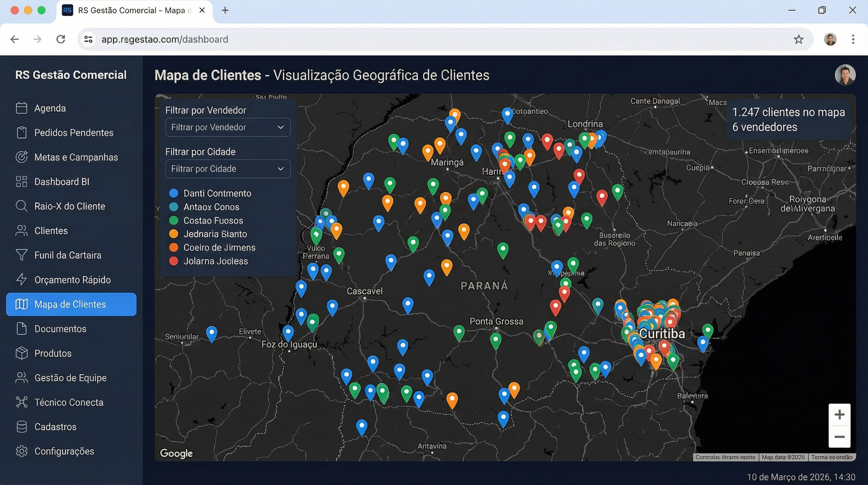Click the Google logo on the map

pos(176,453)
